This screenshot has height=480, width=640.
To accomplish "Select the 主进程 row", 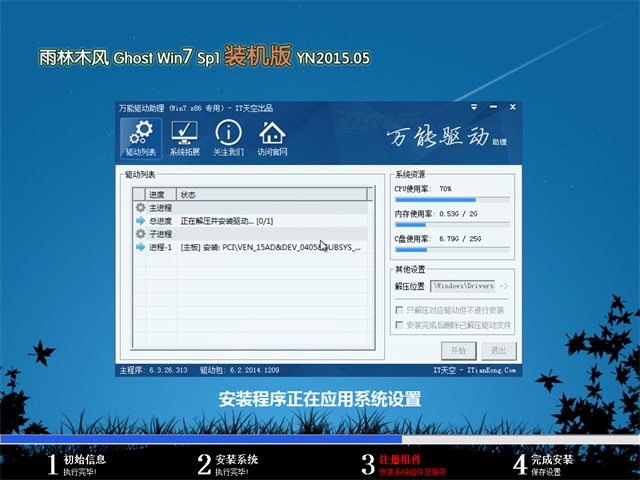I will [251, 207].
